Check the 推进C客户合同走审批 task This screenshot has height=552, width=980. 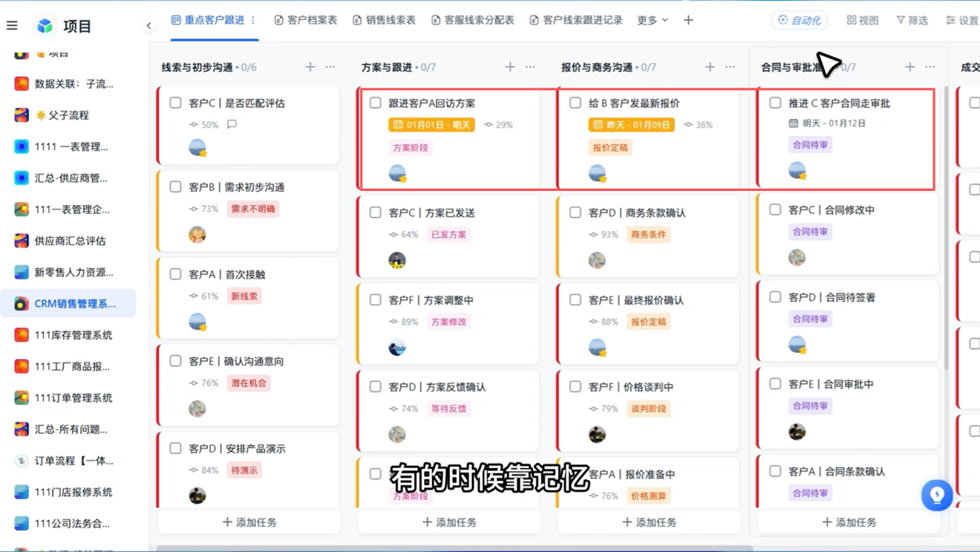[775, 103]
